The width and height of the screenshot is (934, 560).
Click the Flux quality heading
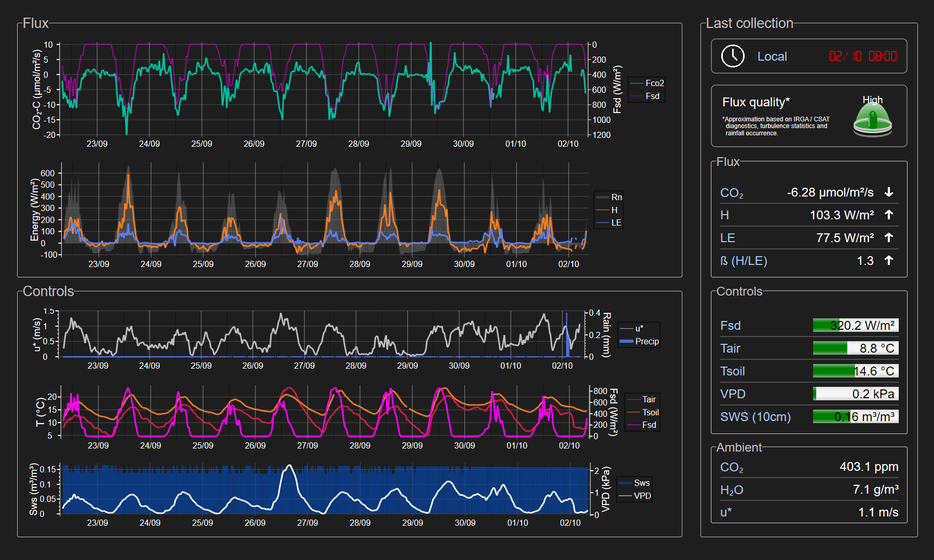[x=756, y=102]
